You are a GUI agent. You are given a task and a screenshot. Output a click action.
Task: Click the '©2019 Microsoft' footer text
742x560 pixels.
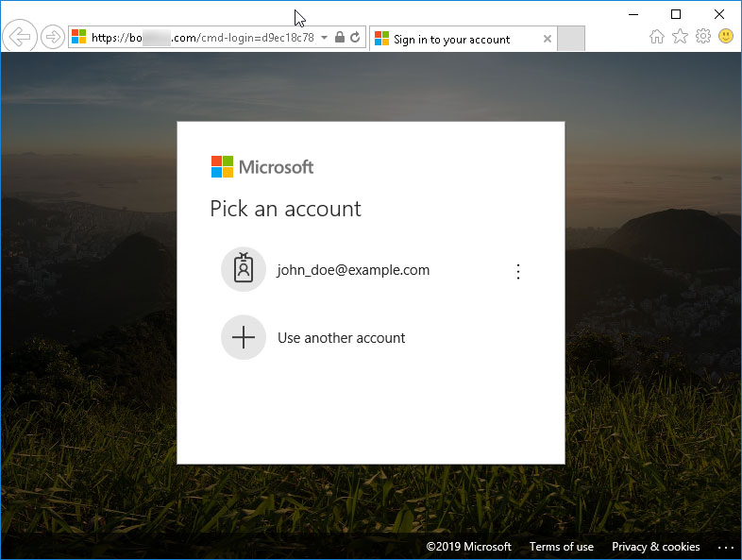(x=468, y=547)
